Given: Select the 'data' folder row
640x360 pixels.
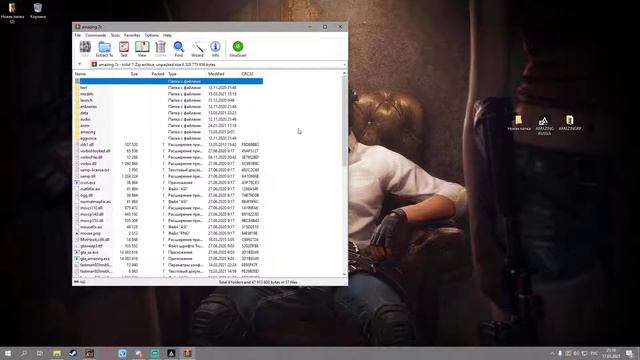Looking at the screenshot, I should (x=169, y=113).
